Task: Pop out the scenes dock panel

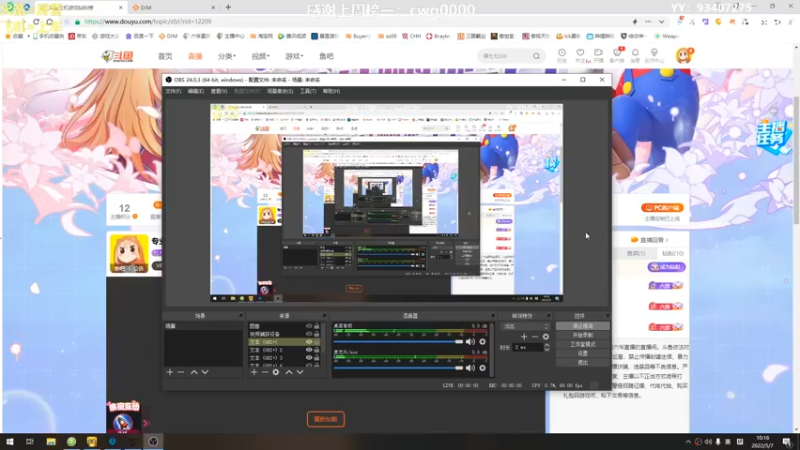Action: tap(241, 316)
